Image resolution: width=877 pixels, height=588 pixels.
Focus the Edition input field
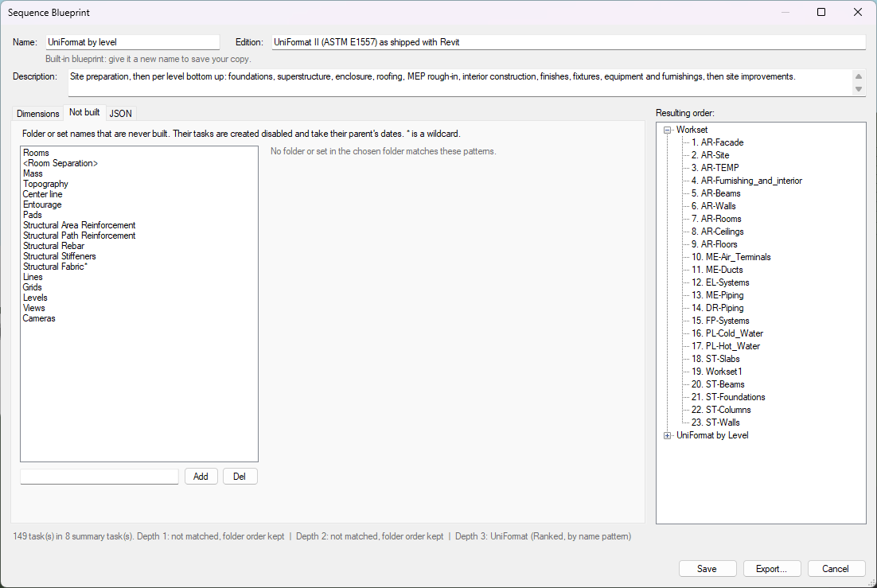(568, 42)
